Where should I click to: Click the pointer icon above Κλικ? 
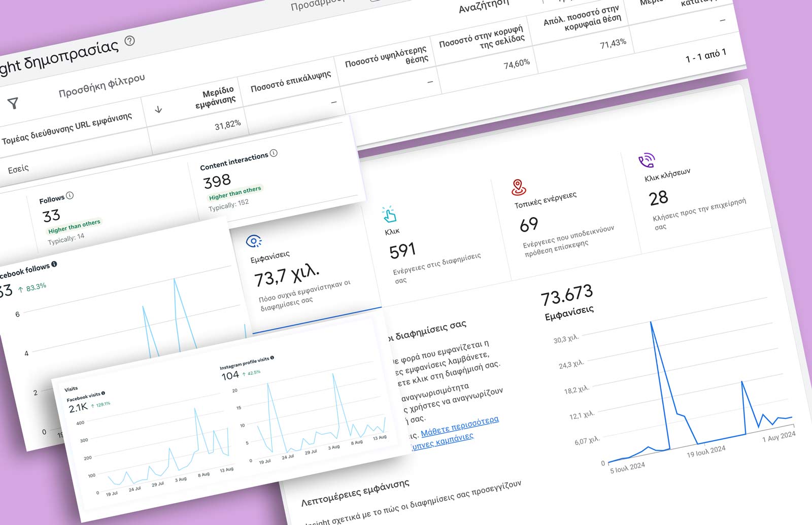[x=389, y=215]
